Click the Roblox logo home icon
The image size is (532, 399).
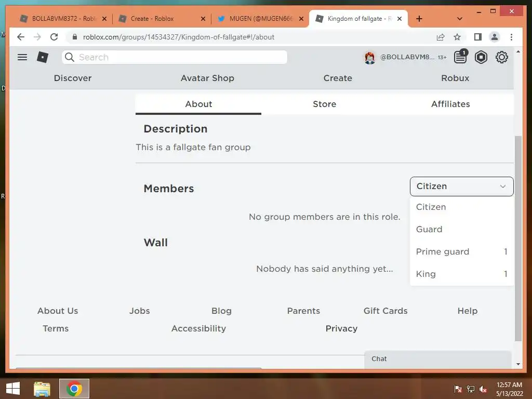[43, 57]
